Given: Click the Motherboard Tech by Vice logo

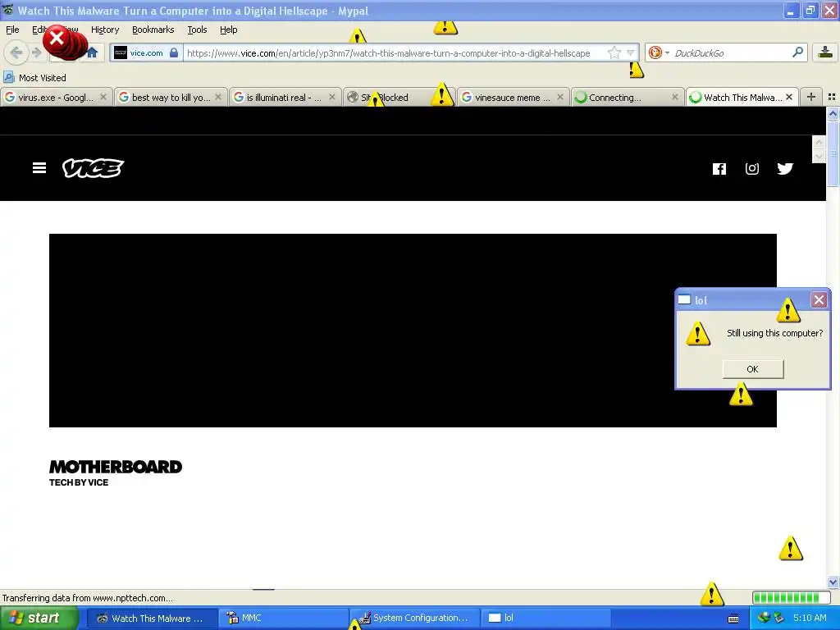Looking at the screenshot, I should point(116,473).
